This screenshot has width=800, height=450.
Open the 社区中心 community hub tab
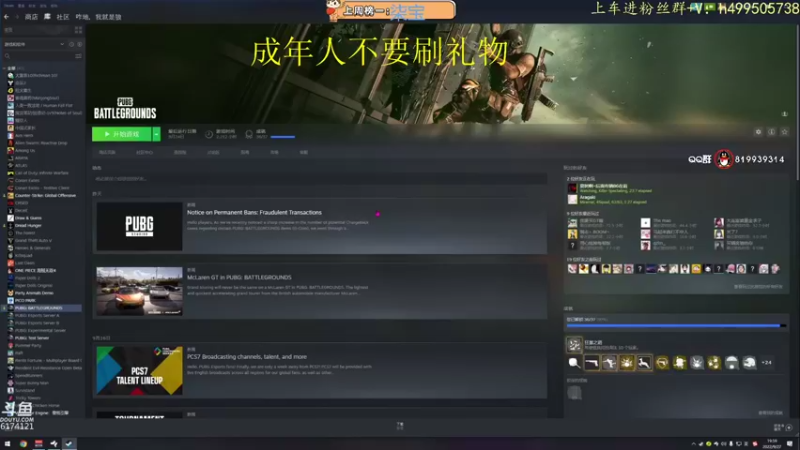144,153
